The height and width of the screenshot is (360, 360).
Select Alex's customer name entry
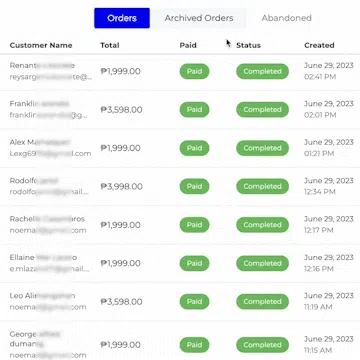click(x=40, y=142)
